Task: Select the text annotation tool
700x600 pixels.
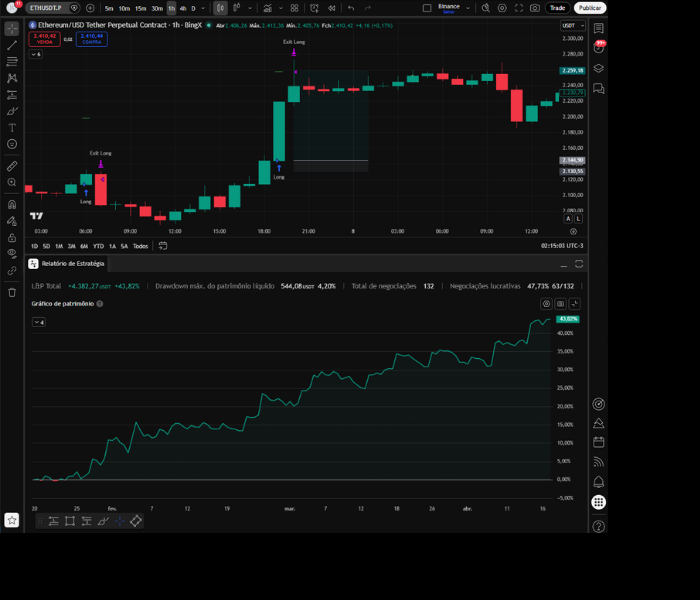Action: point(12,128)
